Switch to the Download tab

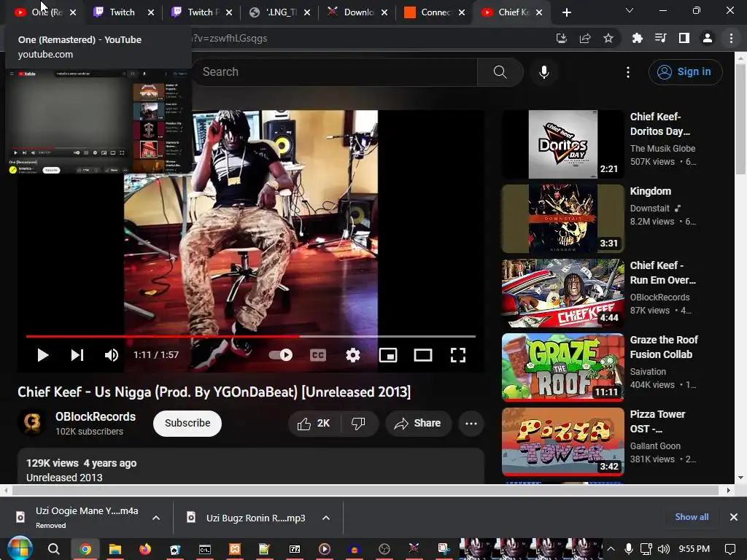357,12
